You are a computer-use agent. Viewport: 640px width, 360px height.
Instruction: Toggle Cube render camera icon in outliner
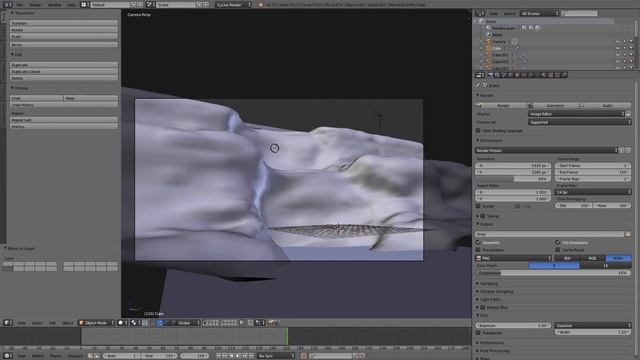pos(631,48)
